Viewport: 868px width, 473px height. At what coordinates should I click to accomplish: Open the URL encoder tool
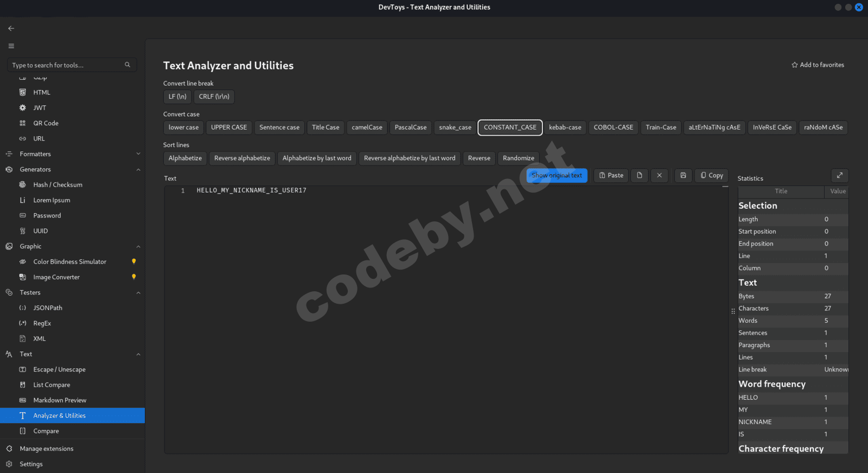point(73,139)
